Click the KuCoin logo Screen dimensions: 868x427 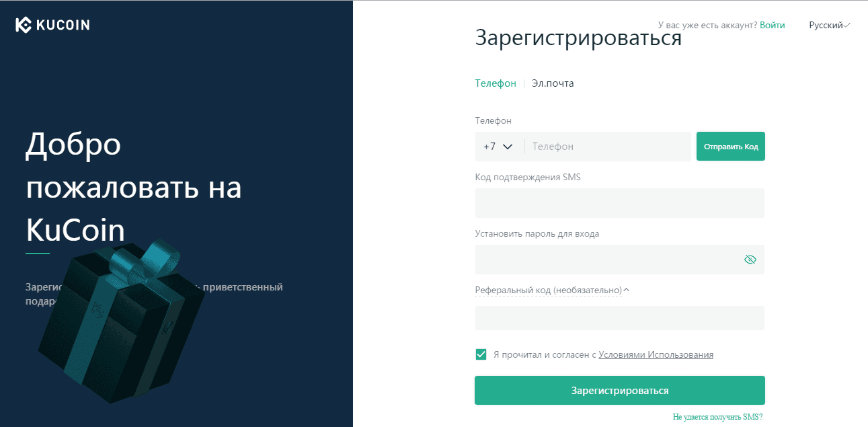tap(52, 26)
